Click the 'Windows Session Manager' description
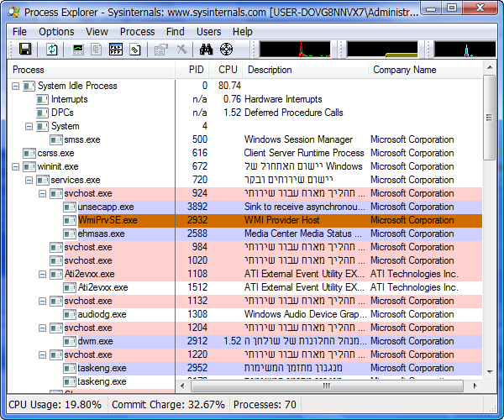 (298, 139)
